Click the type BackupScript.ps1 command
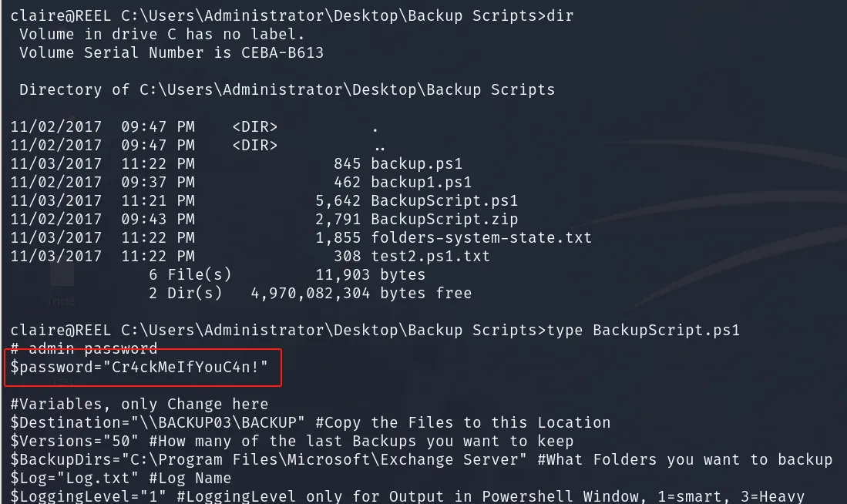The height and width of the screenshot is (504, 847). coord(644,330)
